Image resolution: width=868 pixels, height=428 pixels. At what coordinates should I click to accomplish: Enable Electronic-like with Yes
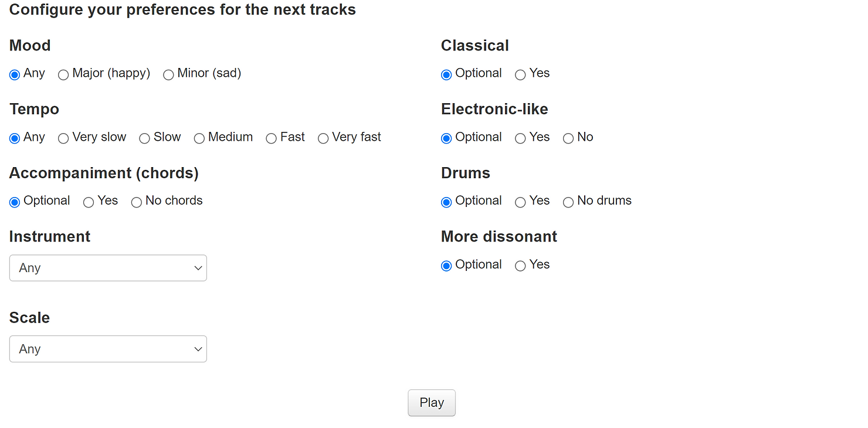(520, 138)
